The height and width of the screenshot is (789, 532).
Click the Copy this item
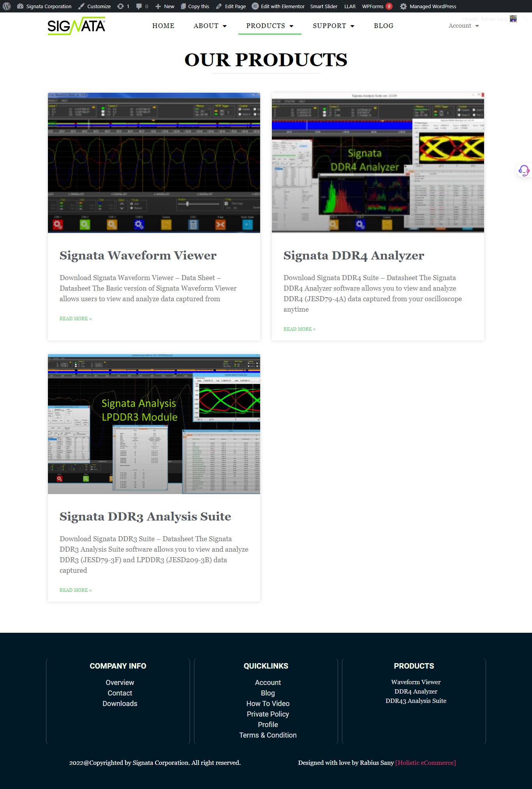195,6
